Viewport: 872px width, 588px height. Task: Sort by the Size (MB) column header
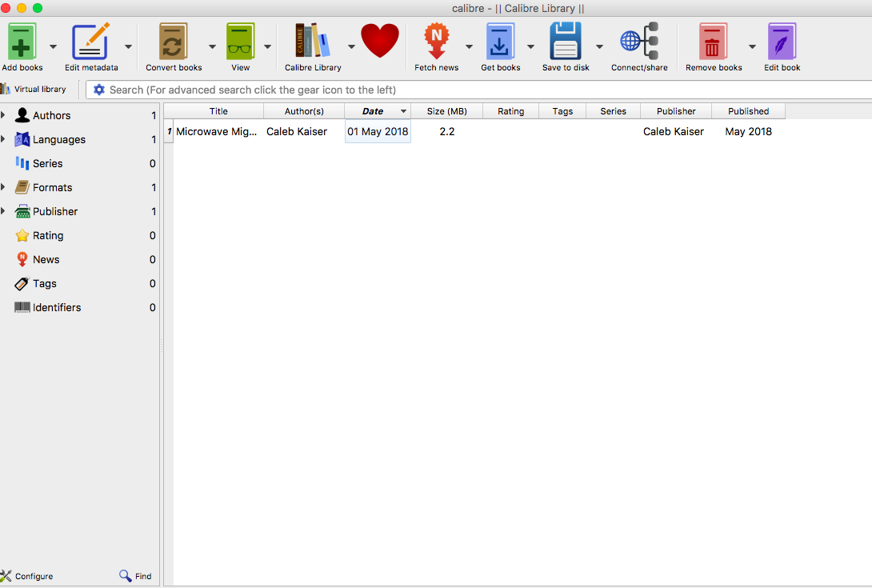pyautogui.click(x=447, y=111)
